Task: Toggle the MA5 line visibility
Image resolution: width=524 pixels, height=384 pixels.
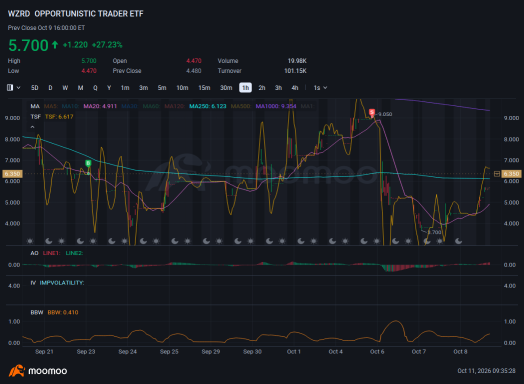Action: tap(51, 106)
